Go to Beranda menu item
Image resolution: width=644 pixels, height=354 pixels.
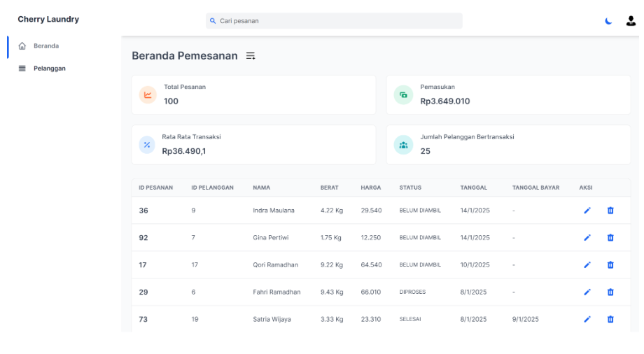46,46
